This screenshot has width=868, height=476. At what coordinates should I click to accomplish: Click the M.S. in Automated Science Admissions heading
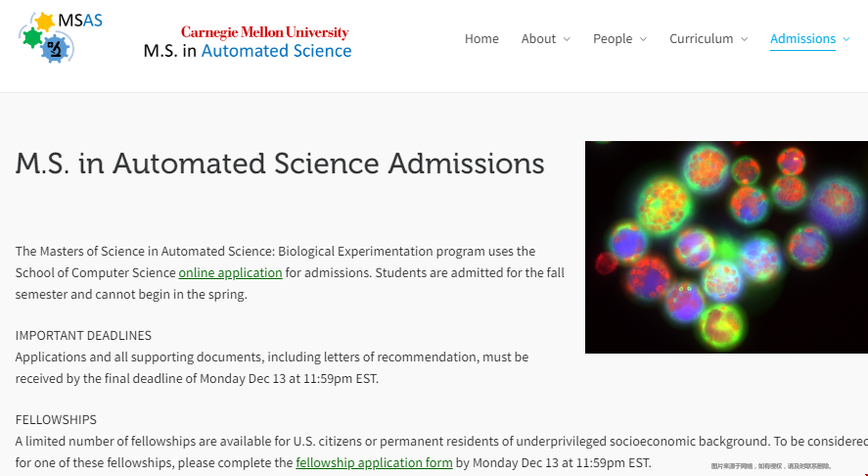[x=280, y=164]
